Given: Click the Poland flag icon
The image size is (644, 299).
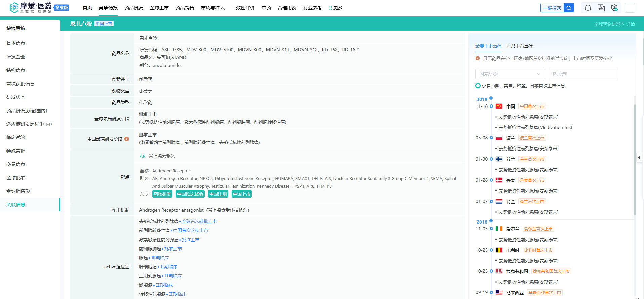Looking at the screenshot, I should (499, 138).
